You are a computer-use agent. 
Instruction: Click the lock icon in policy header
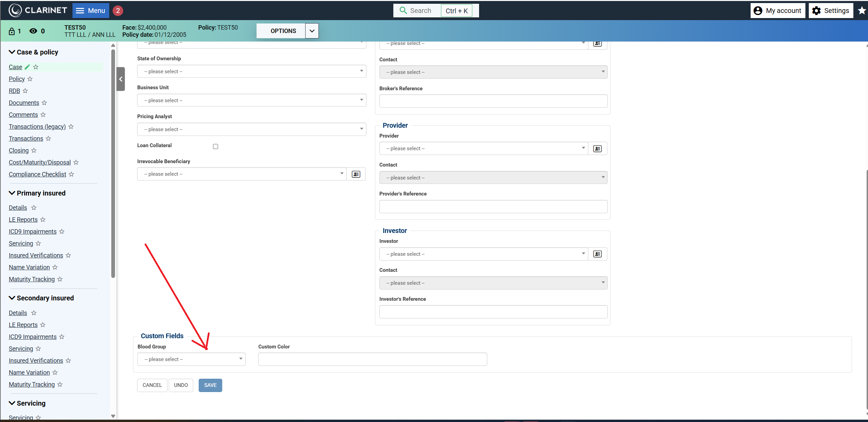[12, 31]
